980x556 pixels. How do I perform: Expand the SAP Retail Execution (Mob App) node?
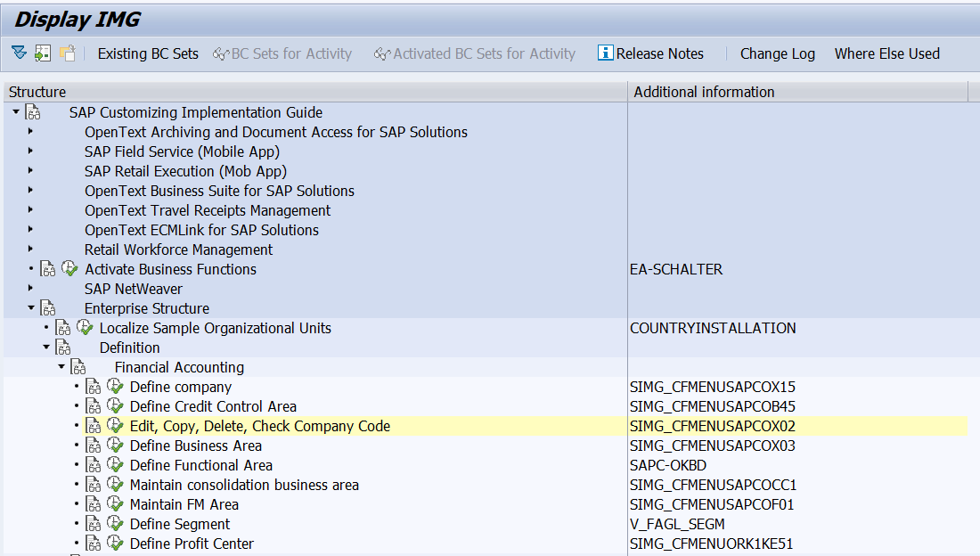[30, 170]
